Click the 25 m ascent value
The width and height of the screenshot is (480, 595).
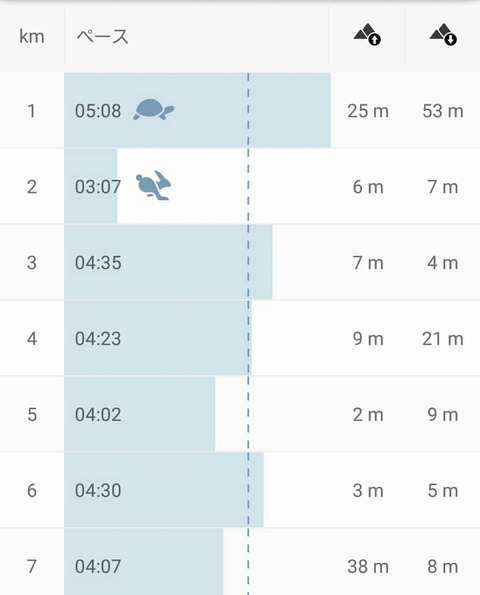pos(368,111)
